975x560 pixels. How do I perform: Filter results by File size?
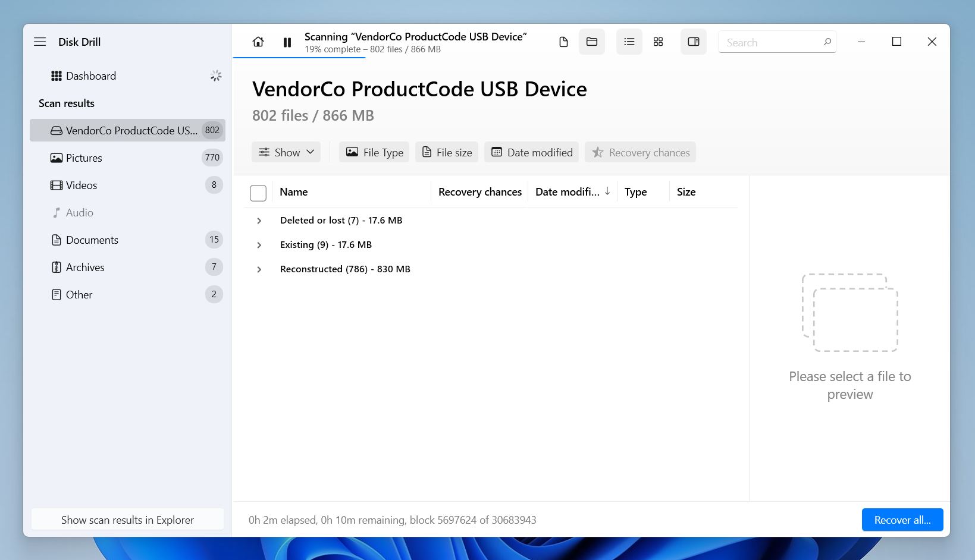coord(447,152)
